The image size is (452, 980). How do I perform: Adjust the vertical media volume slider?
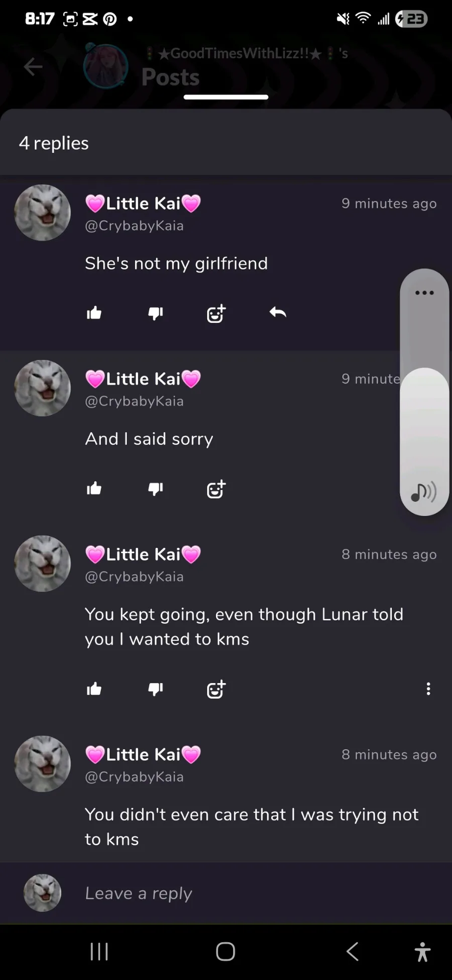(x=424, y=392)
